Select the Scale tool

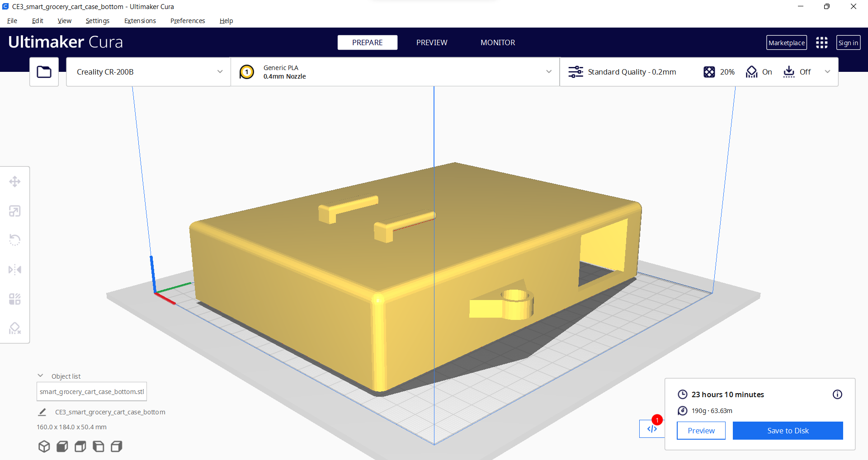pos(15,211)
